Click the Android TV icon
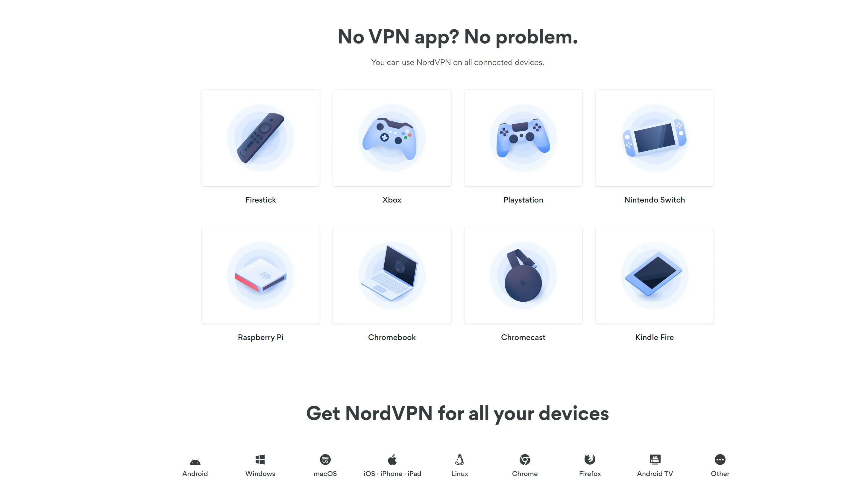The image size is (868, 491). pyautogui.click(x=655, y=459)
